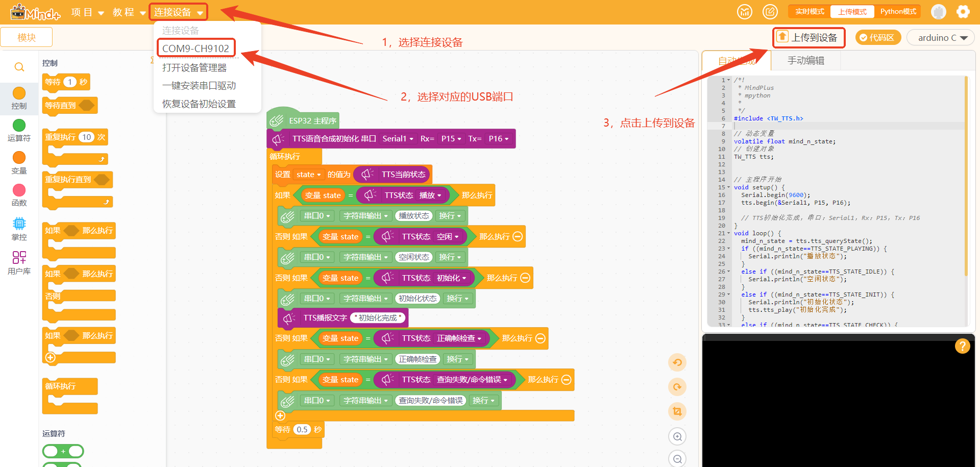This screenshot has height=467, width=980.
Task: Switch to 实时模式 mode
Action: [x=810, y=11]
